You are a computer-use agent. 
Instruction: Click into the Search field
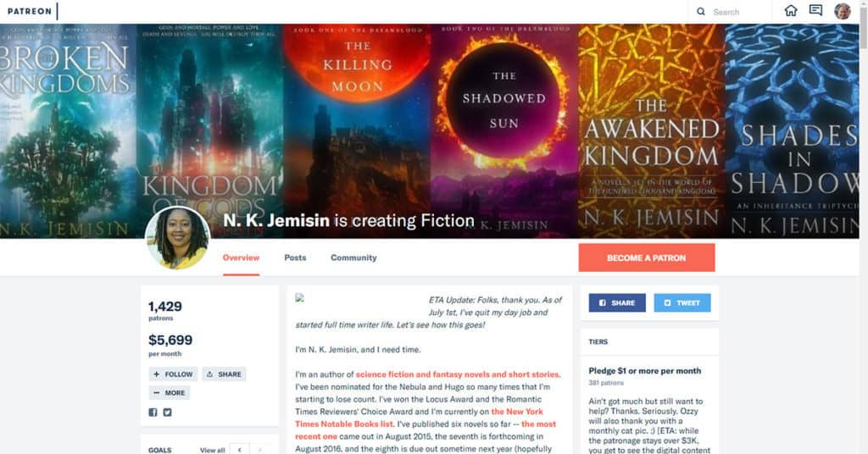coord(739,12)
